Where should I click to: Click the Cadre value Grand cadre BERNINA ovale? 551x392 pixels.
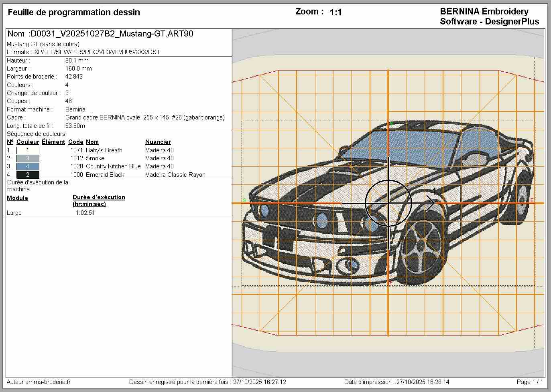click(x=145, y=117)
